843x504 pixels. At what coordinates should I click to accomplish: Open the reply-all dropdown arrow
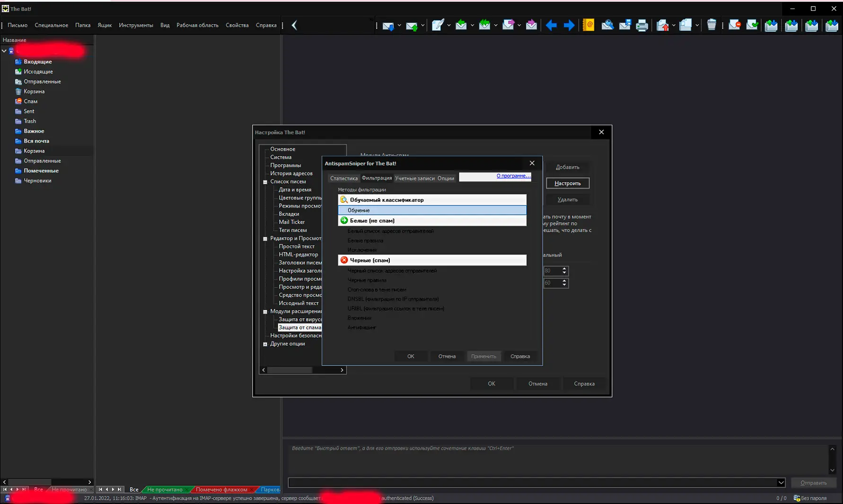point(495,26)
